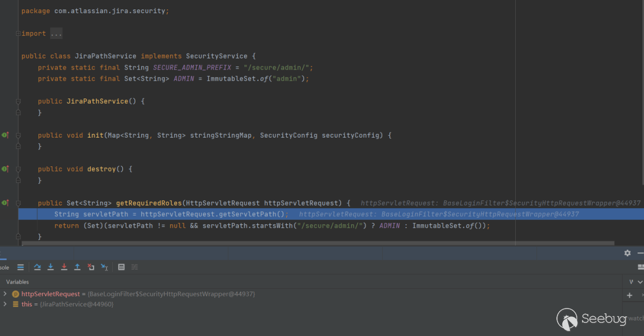Collapse the JiraPathService constructor fold marker

click(18, 101)
